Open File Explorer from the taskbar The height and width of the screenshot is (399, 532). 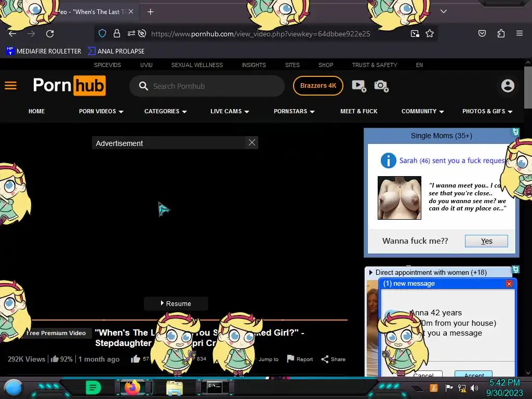pos(175,388)
